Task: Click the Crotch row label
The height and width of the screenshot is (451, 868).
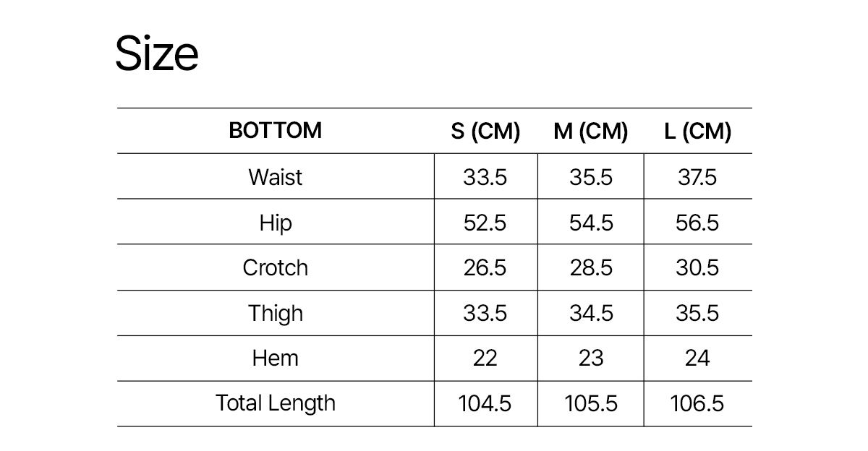Action: pyautogui.click(x=275, y=268)
